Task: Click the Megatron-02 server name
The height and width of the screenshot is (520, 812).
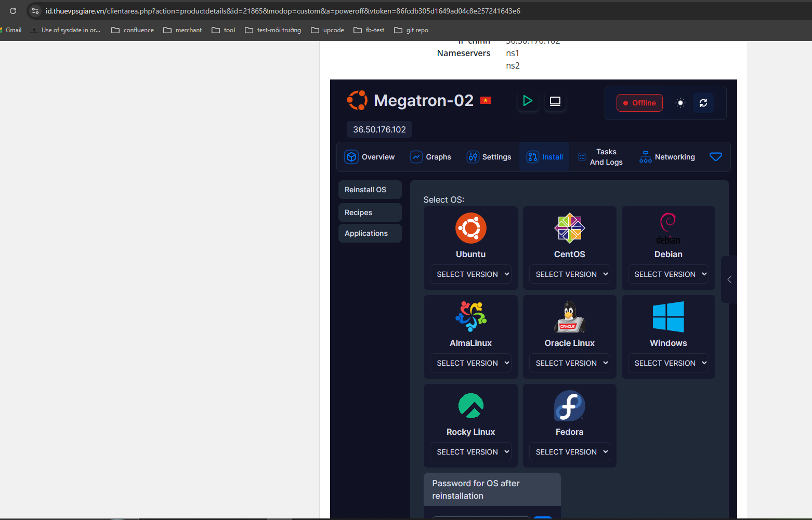Action: [x=424, y=100]
